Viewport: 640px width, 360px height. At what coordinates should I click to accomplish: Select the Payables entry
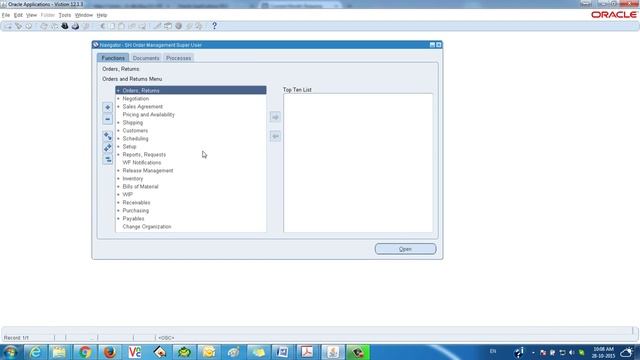[x=133, y=219]
